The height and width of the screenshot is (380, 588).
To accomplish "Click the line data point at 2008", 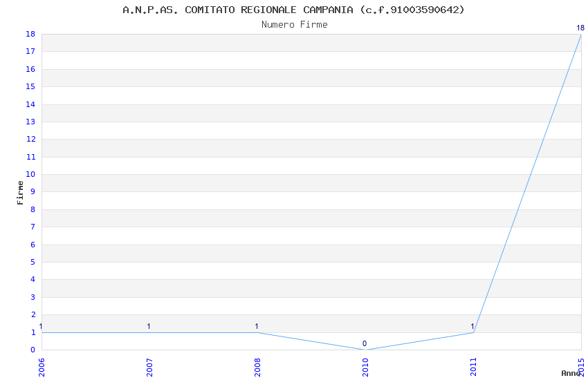I will (x=257, y=332).
